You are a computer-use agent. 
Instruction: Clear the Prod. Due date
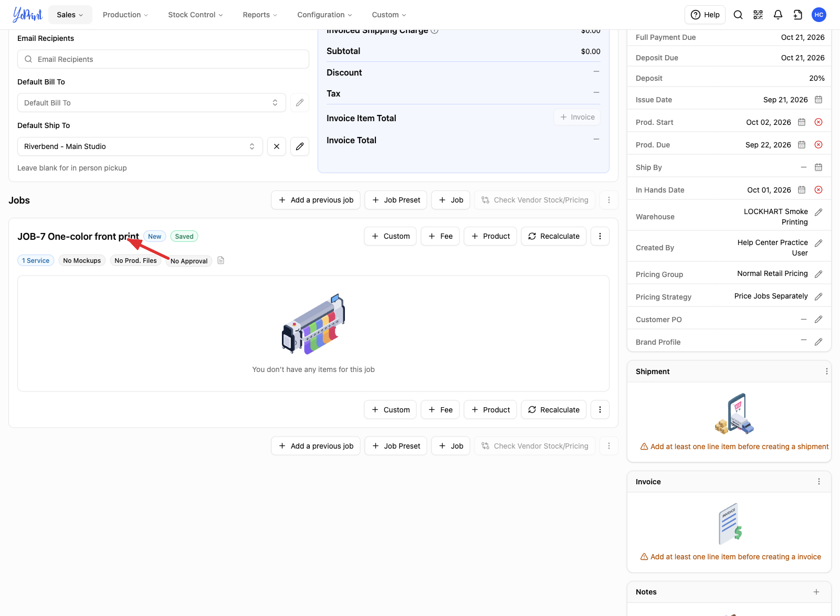click(818, 145)
